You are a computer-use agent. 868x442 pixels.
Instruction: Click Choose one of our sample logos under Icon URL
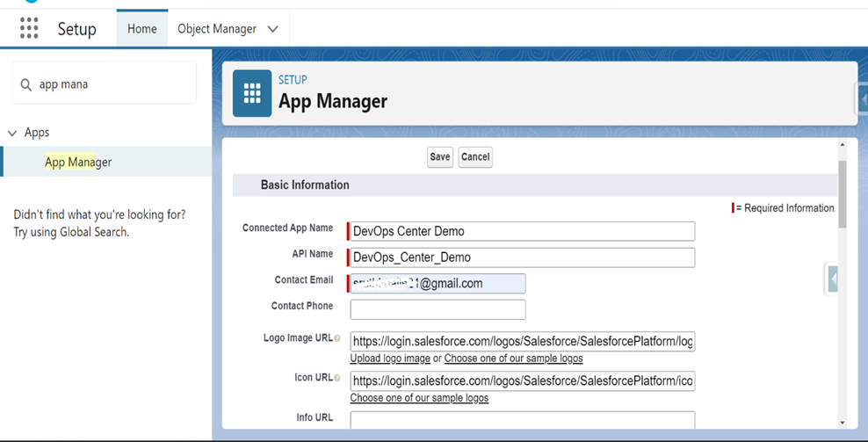point(419,398)
